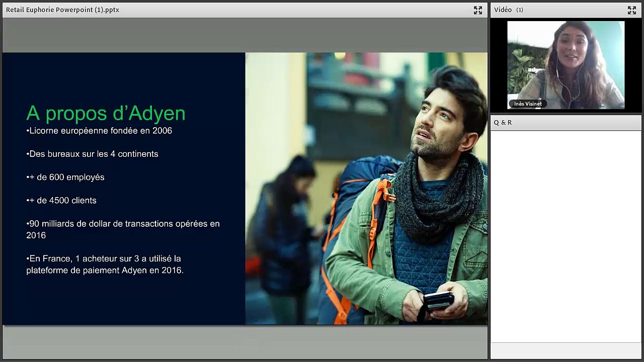
Task: Click the '+ de 4500 clients' bullet
Action: pyautogui.click(x=61, y=200)
